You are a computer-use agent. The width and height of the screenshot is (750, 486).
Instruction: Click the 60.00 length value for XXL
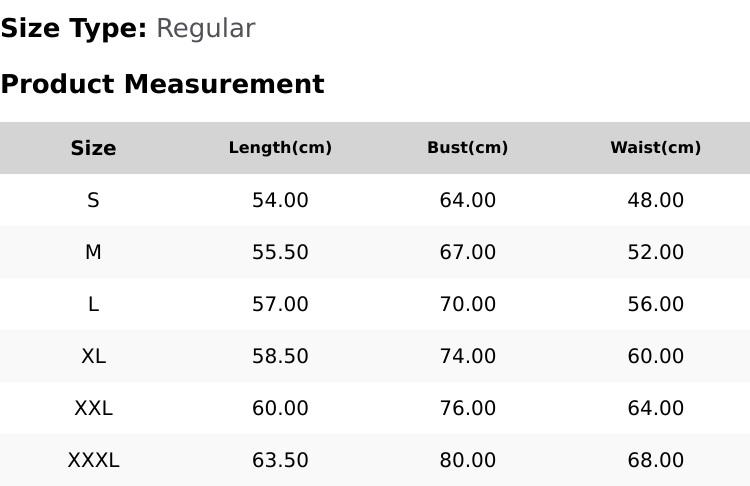pos(280,409)
